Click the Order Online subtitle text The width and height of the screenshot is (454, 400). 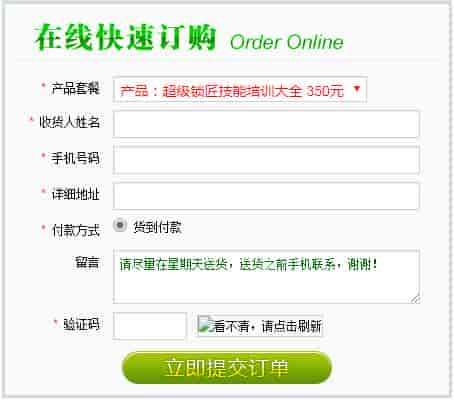pyautogui.click(x=287, y=42)
